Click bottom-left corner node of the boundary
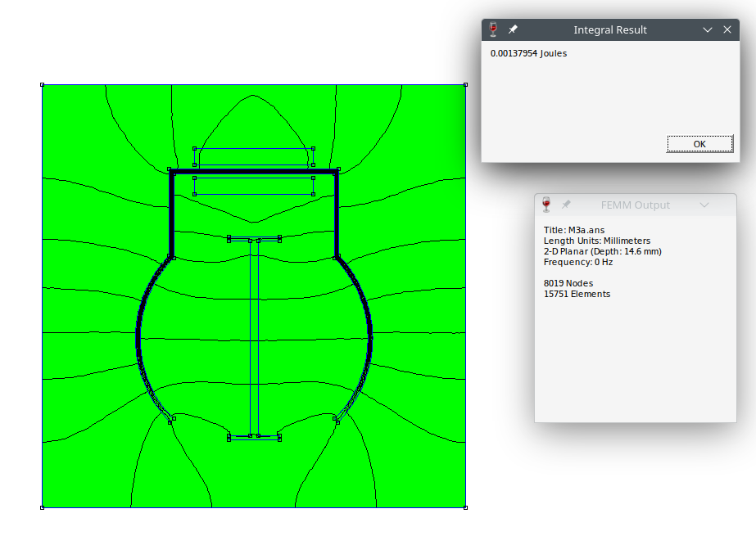Viewport: 756px width, 536px height. pyautogui.click(x=42, y=507)
